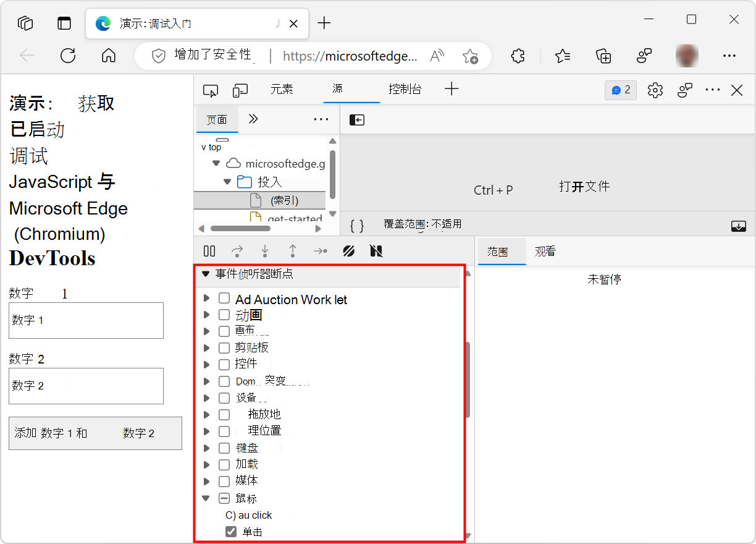Click the DevTools feedback icon
Screen dimensions: 756x544
[685, 90]
